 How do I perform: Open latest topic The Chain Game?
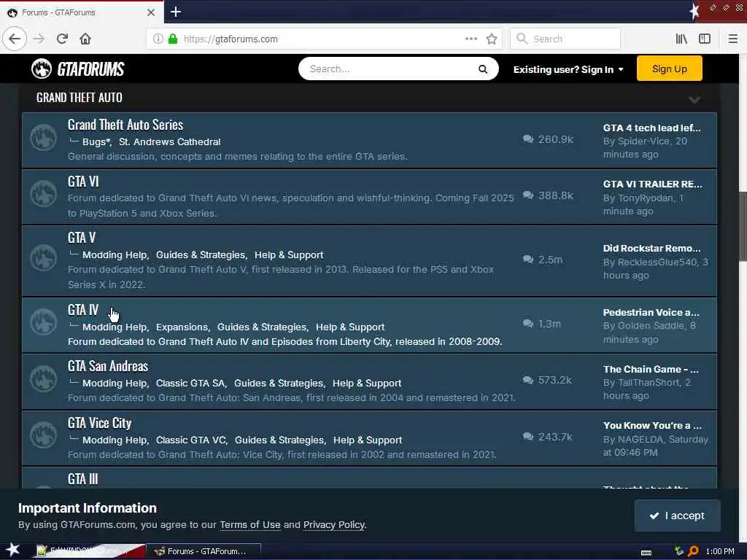[x=651, y=369]
